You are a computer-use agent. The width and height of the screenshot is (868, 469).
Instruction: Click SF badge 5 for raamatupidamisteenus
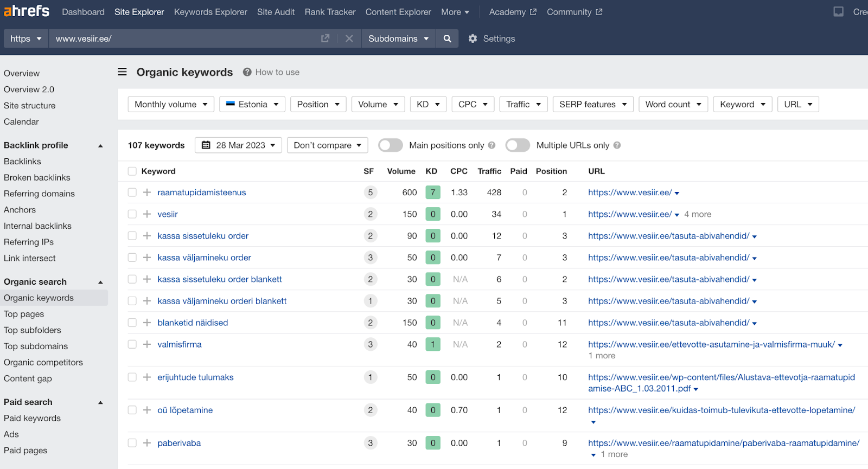click(371, 192)
